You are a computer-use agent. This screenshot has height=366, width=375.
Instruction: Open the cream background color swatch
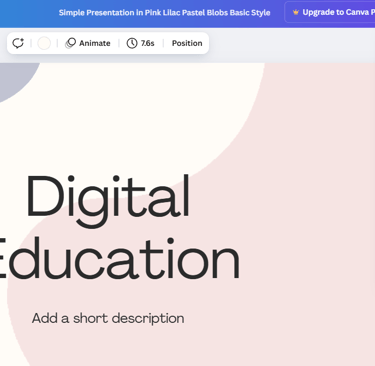click(44, 43)
